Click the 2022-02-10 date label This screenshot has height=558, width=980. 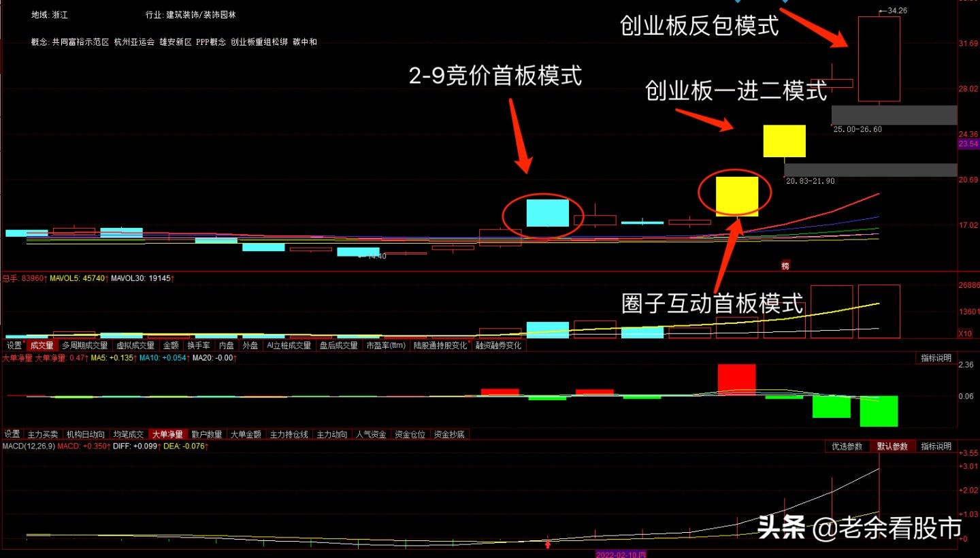pyautogui.click(x=621, y=554)
